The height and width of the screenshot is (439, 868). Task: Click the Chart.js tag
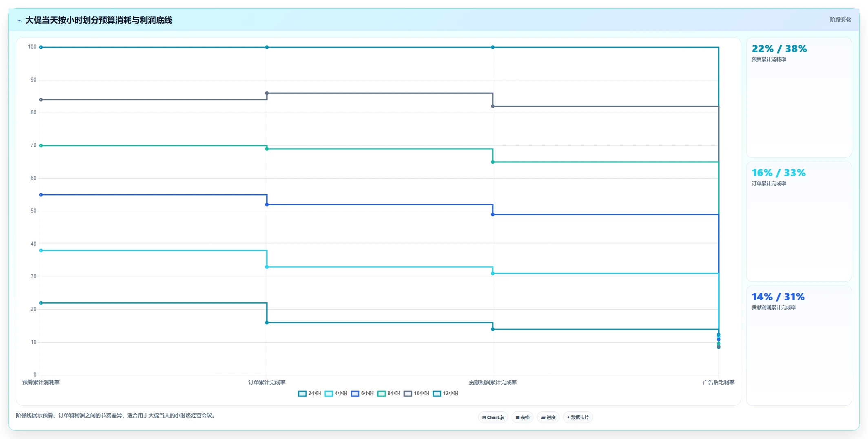493,417
